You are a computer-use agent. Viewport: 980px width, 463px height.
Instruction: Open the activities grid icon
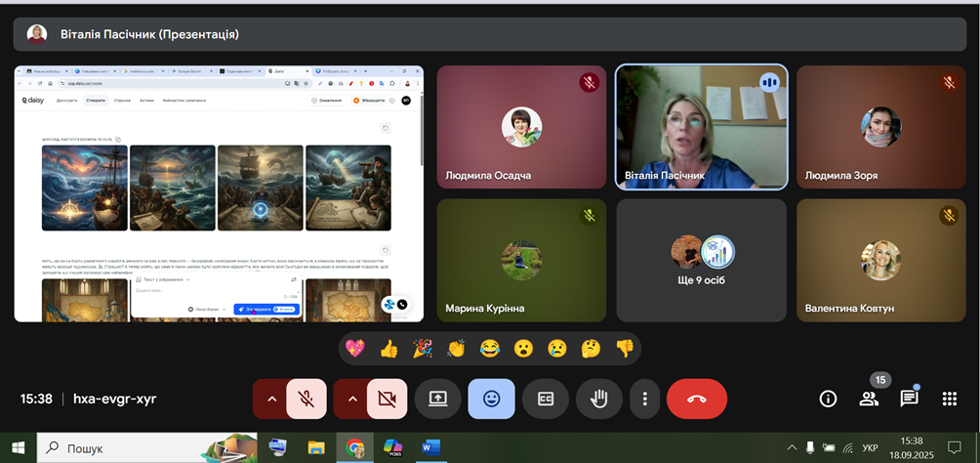coord(949,399)
